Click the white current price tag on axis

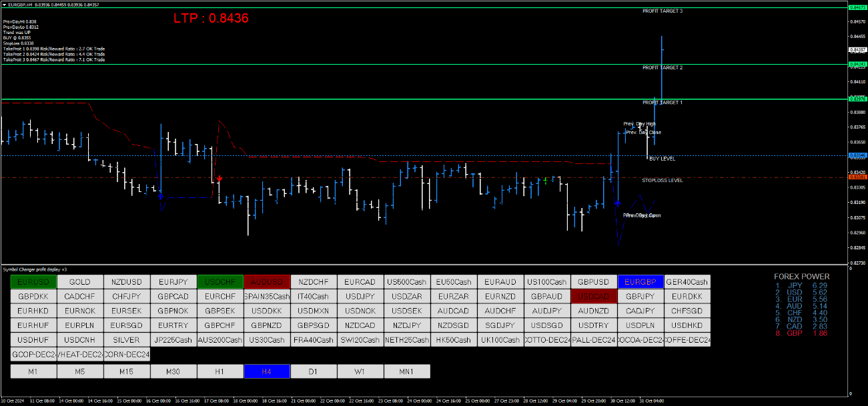(x=857, y=50)
